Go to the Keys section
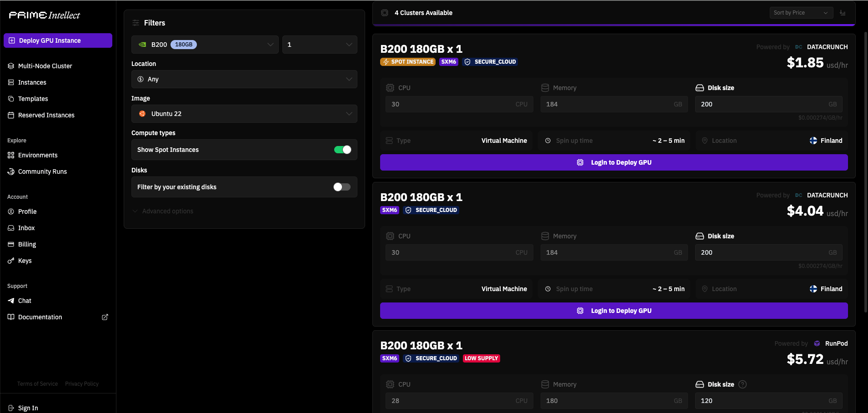868x413 pixels. point(25,261)
